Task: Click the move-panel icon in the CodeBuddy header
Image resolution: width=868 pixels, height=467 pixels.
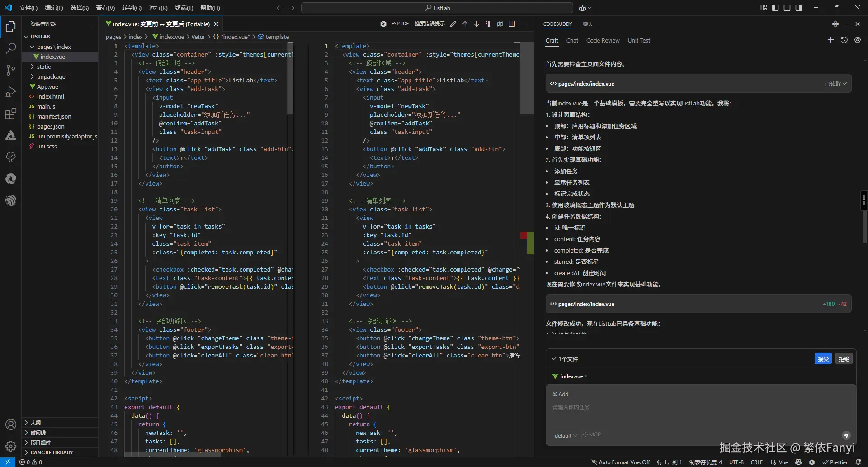Action: coord(835,24)
